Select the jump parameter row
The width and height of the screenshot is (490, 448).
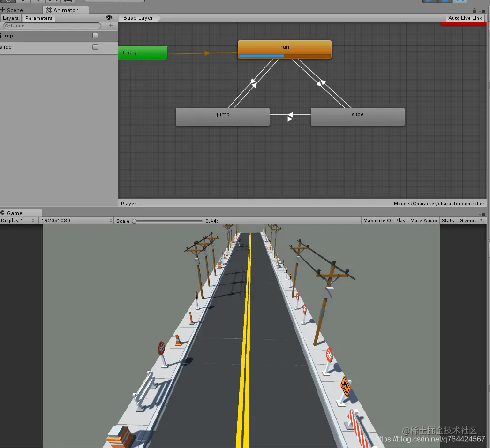point(59,36)
